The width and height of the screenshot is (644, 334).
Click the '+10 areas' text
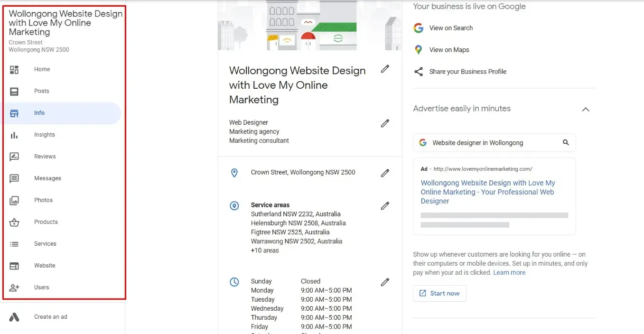coord(265,250)
